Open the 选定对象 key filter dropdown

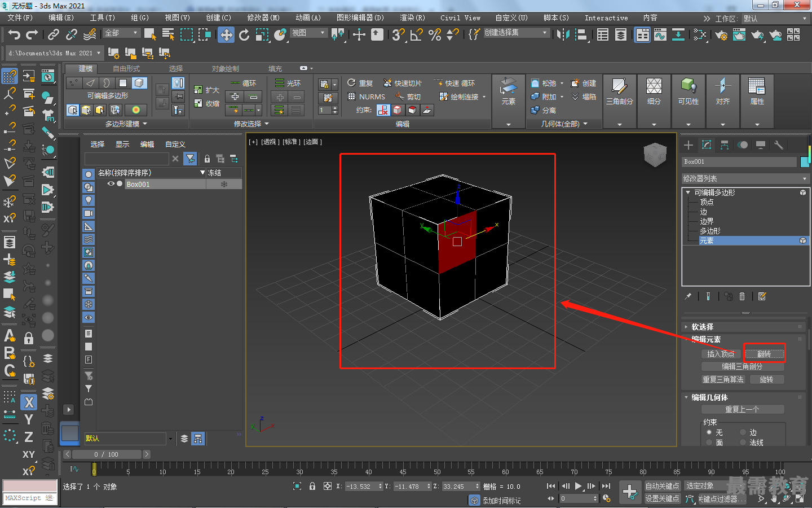tap(715, 486)
